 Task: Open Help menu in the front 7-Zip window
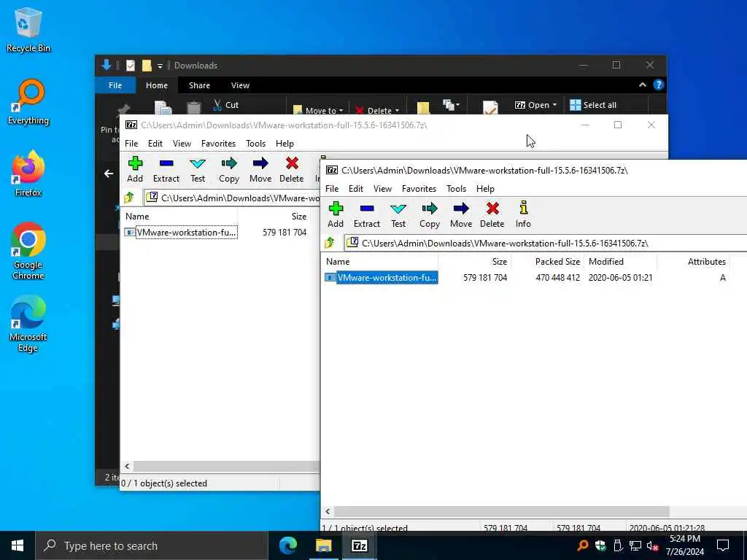(x=485, y=189)
